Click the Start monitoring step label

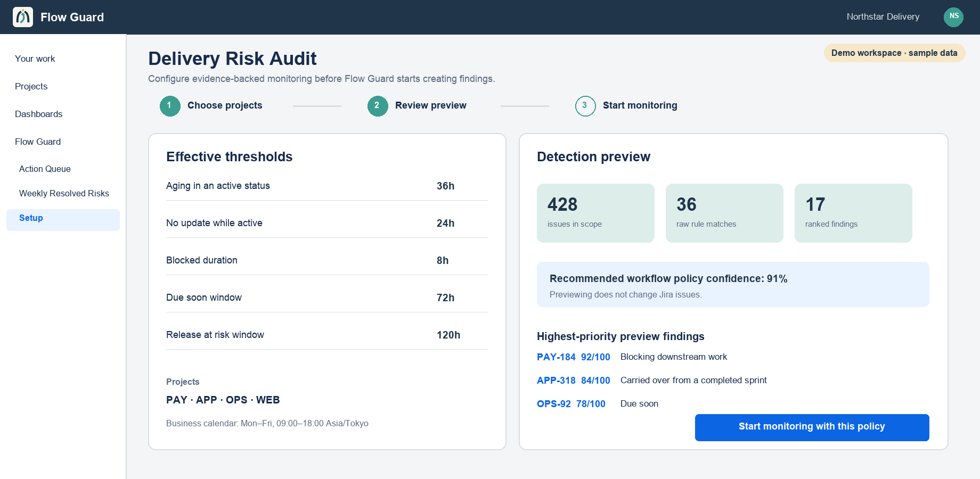point(640,105)
